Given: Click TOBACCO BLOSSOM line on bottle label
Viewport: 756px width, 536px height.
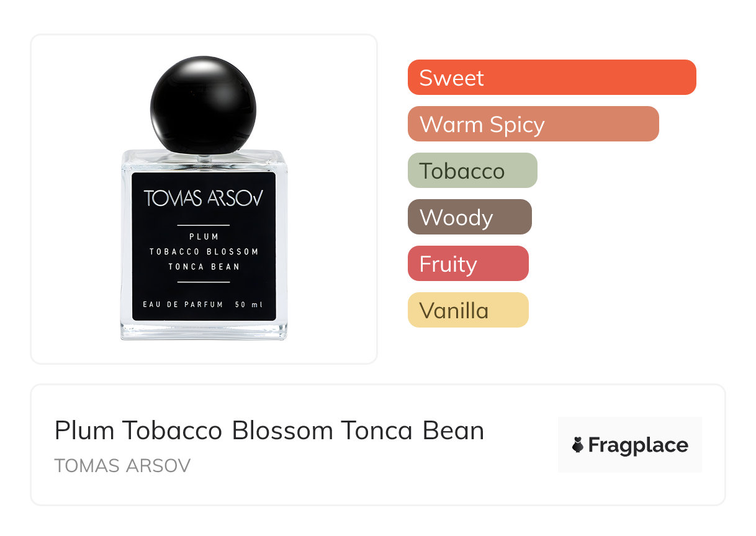Looking at the screenshot, I should coord(204,252).
